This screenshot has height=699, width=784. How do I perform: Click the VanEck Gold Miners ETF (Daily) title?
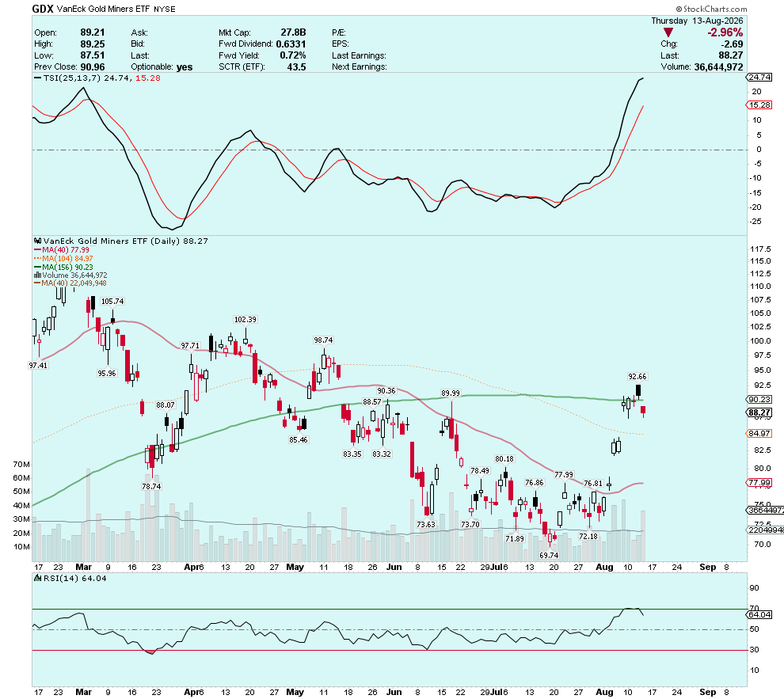click(111, 241)
